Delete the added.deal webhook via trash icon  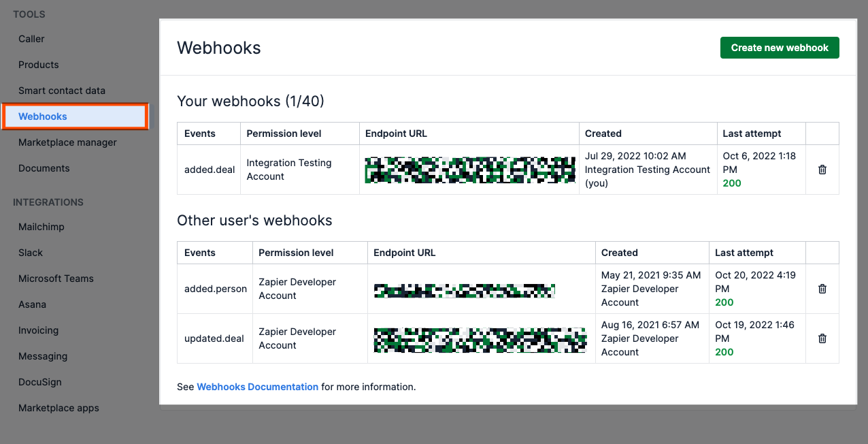point(822,170)
